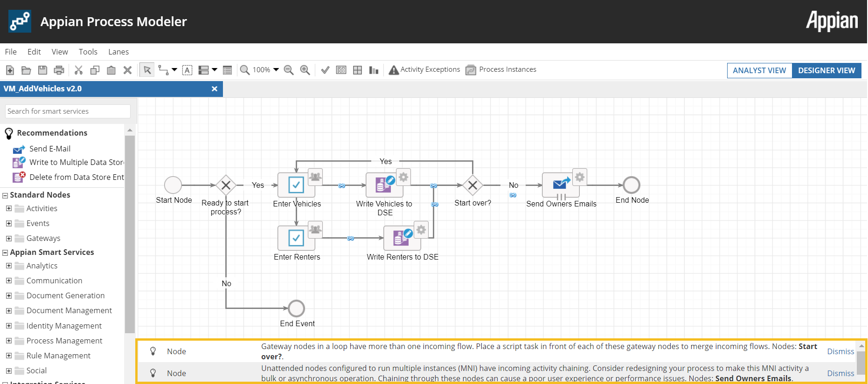868x384 pixels.
Task: Zoom in on the canvas
Action: 305,70
